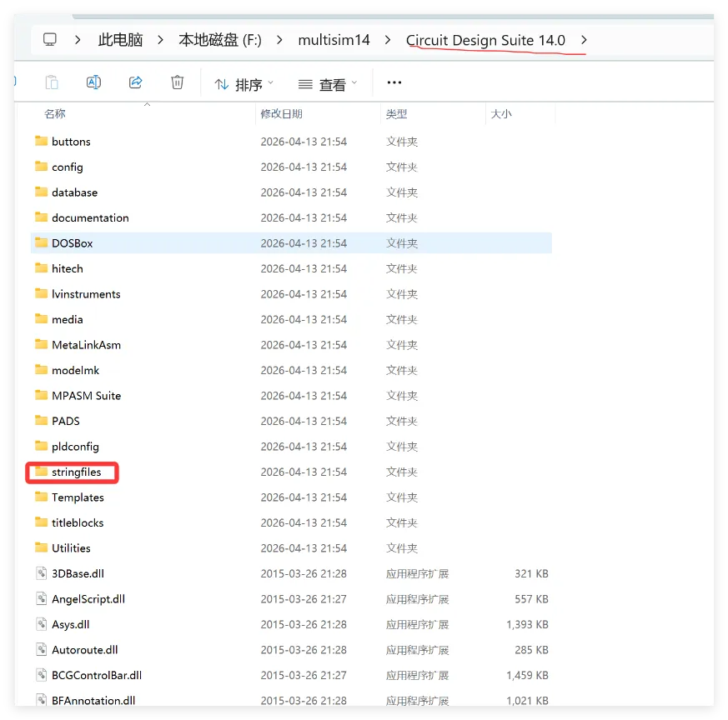Click the date of AngelScript.dll row
Image resolution: width=728 pixels, height=720 pixels.
(x=304, y=599)
